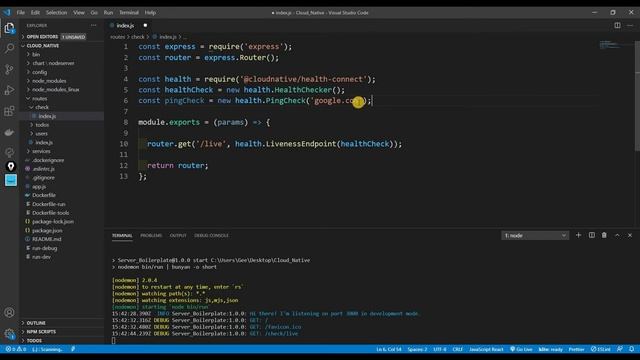Click the Spaces: 2 indentation setting
Image resolution: width=640 pixels, height=360 pixels.
(417, 349)
